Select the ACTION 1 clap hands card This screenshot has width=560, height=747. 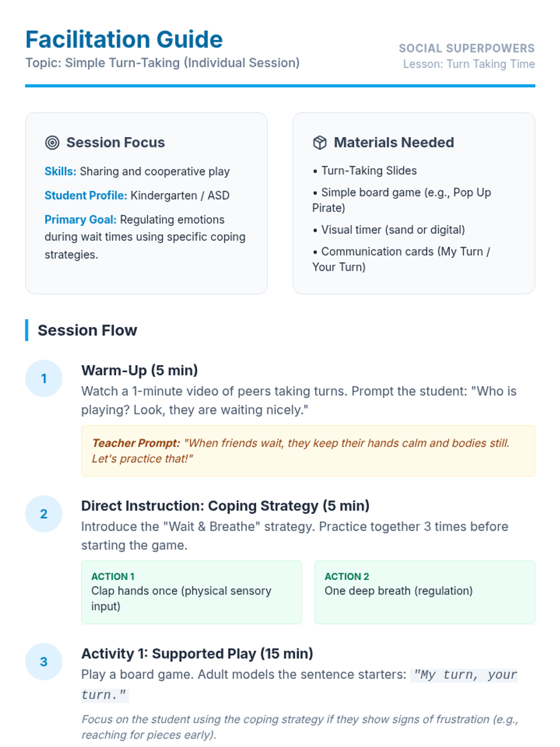click(x=191, y=592)
